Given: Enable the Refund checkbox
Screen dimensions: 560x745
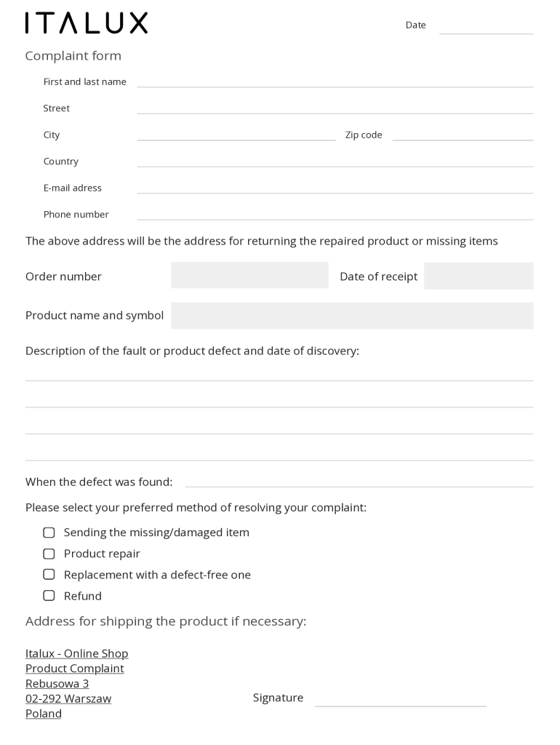Looking at the screenshot, I should [49, 596].
